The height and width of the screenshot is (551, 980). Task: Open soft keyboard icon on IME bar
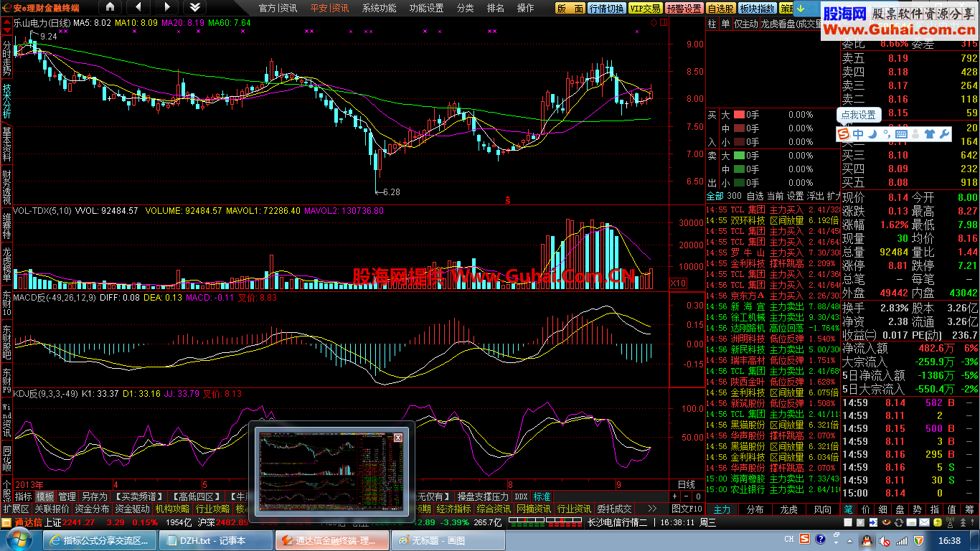click(x=902, y=133)
